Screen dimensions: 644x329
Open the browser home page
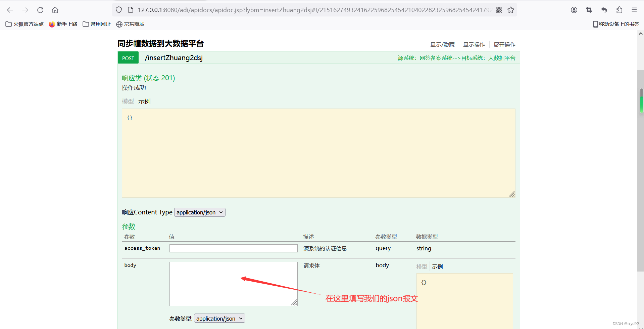[55, 10]
